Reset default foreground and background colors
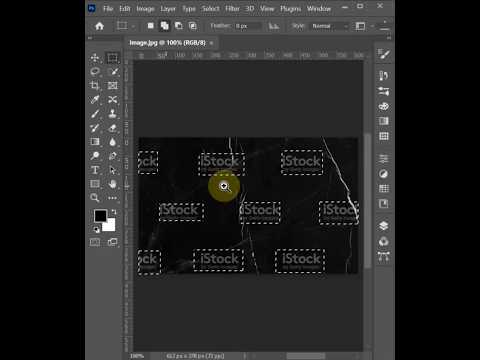This screenshot has height=360, width=480. (96, 229)
